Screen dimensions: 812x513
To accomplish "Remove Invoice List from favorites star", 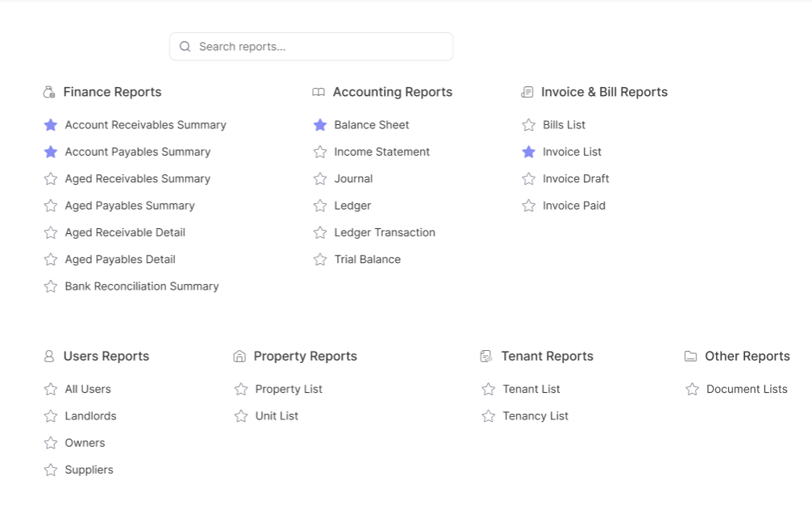I will [529, 152].
